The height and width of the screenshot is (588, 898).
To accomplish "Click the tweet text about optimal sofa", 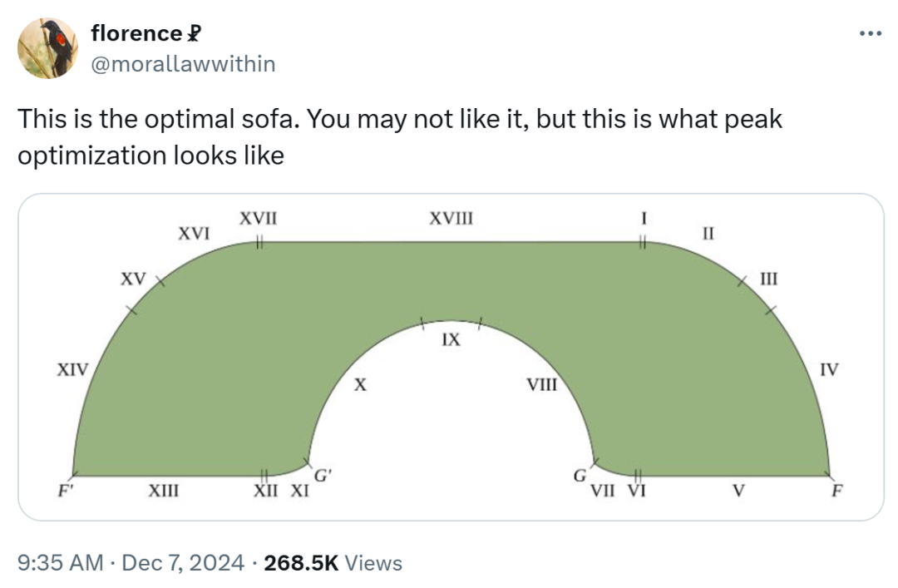I will click(400, 137).
